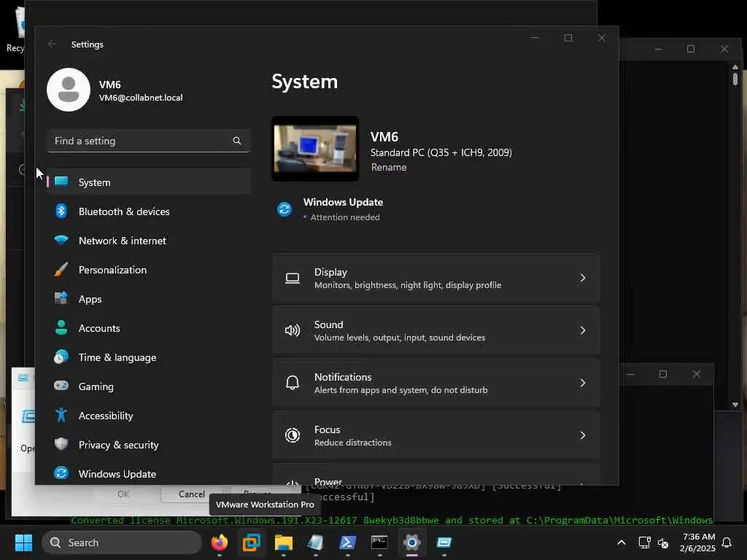Open Sound settings card
747x560 pixels.
pyautogui.click(x=436, y=330)
